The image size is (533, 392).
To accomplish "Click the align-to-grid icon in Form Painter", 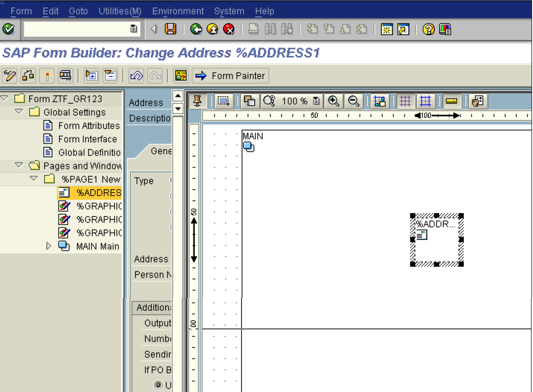I will (379, 101).
